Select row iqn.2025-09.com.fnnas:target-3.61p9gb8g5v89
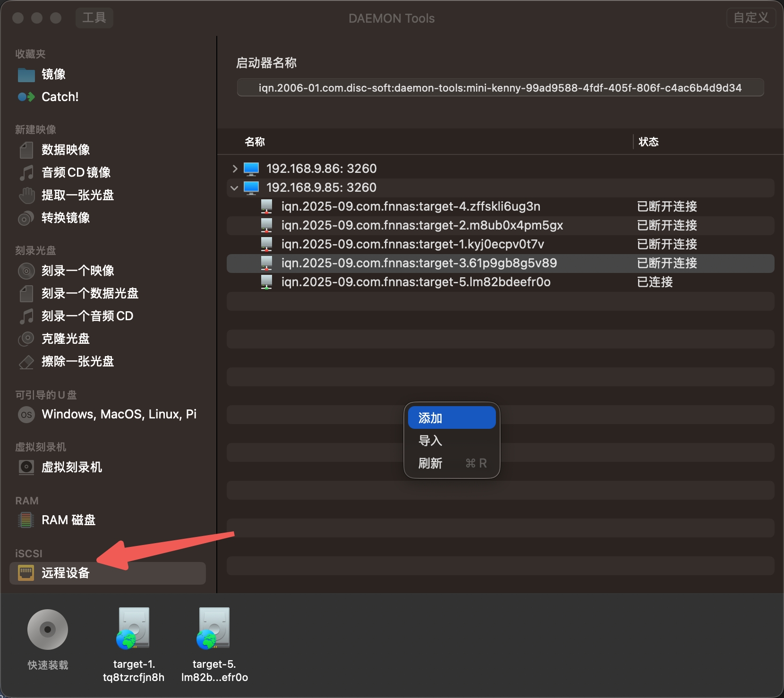The width and height of the screenshot is (784, 698). click(x=500, y=263)
